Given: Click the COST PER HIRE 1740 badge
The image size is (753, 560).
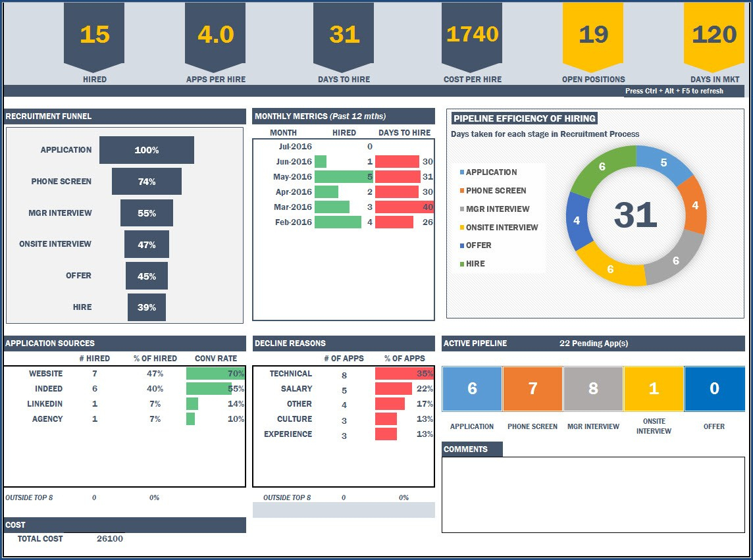Looking at the screenshot, I should point(471,36).
